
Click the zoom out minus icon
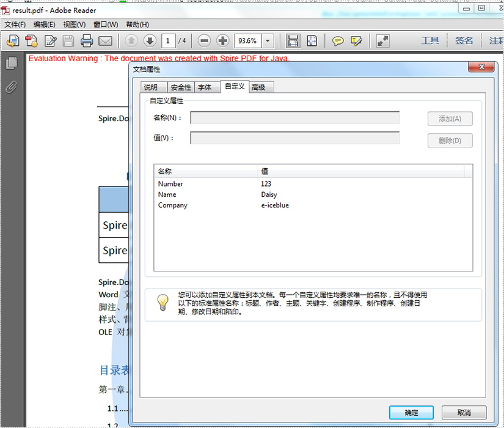click(204, 41)
